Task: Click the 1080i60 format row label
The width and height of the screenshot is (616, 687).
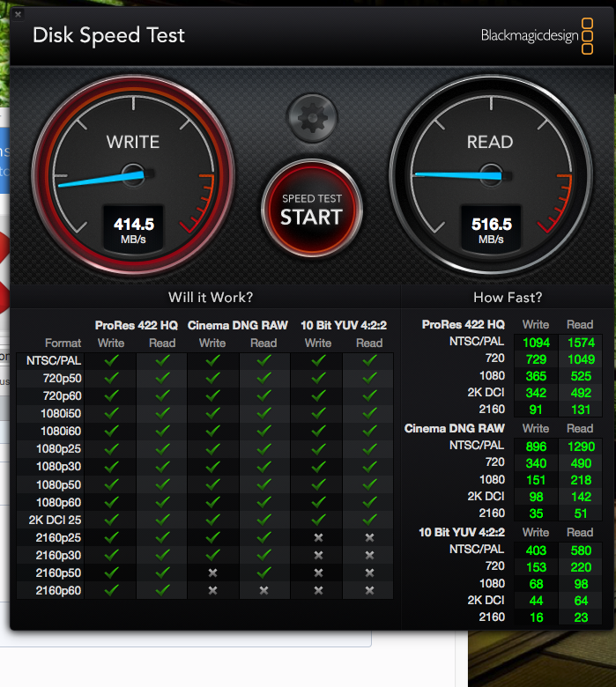Action: coord(61,431)
